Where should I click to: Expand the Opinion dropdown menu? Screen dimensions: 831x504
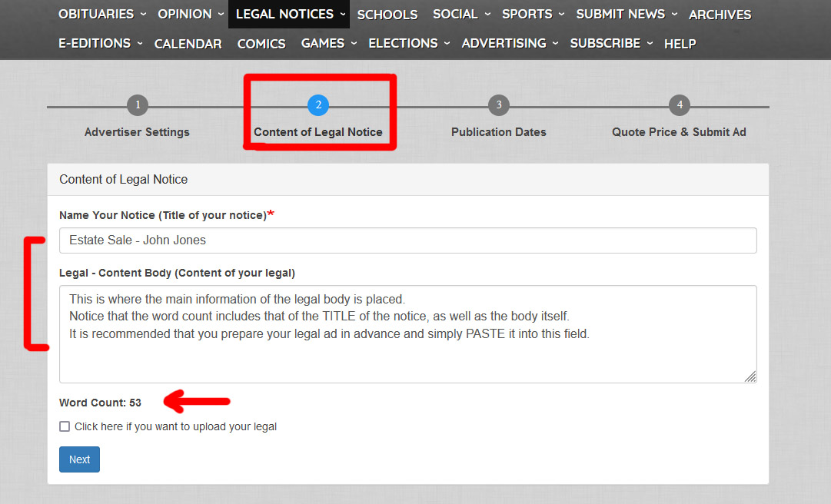(191, 14)
